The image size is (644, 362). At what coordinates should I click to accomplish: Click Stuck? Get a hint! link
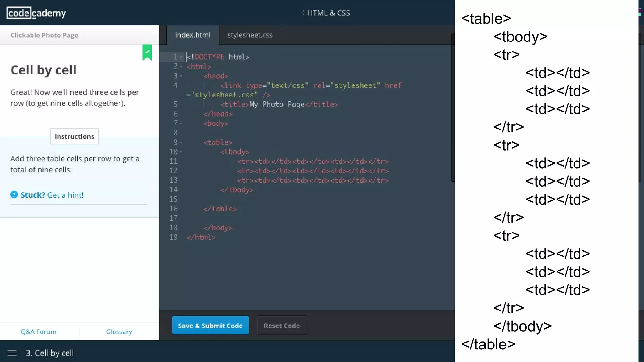[x=52, y=195]
